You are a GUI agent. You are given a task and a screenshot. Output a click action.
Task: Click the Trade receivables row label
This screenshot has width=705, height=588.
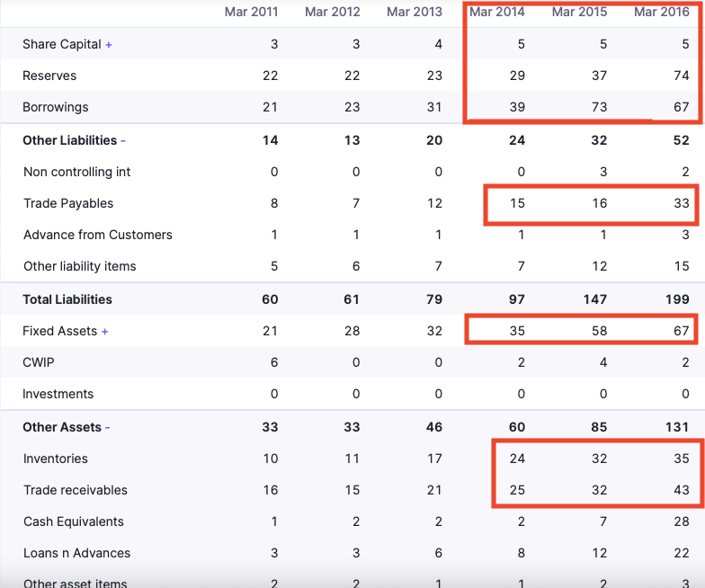coord(76,490)
